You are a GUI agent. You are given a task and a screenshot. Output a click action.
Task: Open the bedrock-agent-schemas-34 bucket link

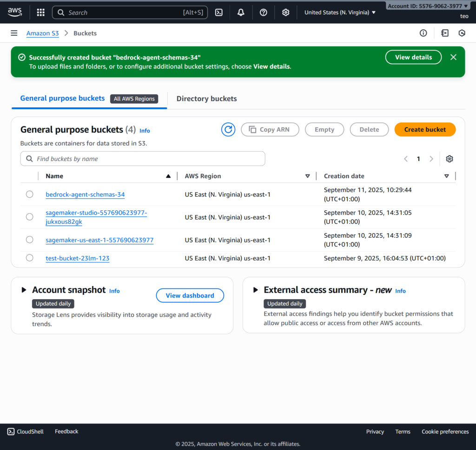(85, 195)
